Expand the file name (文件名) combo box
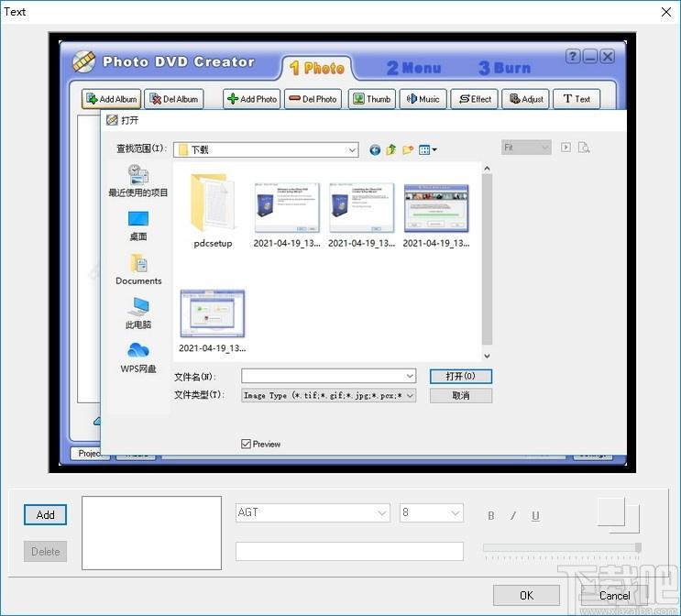This screenshot has width=681, height=616. [x=410, y=376]
